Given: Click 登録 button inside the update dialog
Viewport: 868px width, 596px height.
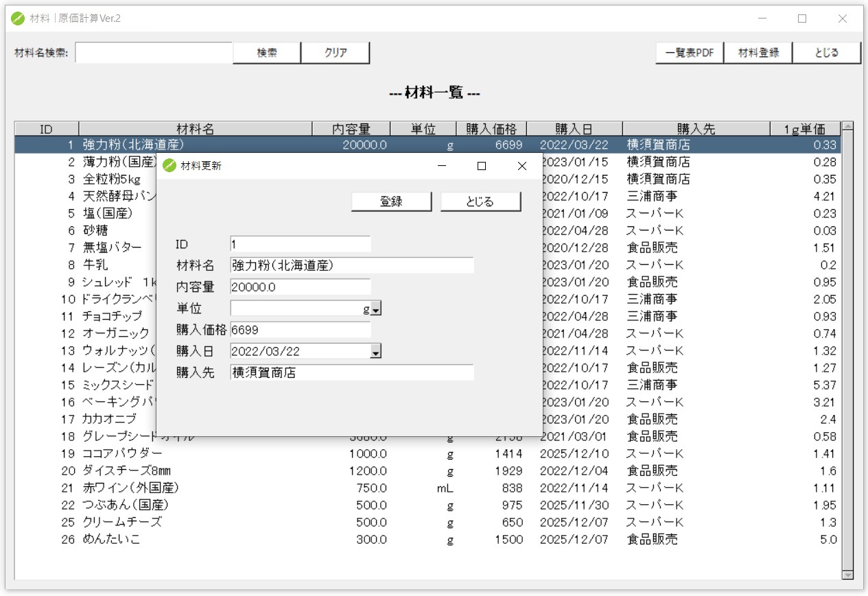Looking at the screenshot, I should pyautogui.click(x=391, y=201).
